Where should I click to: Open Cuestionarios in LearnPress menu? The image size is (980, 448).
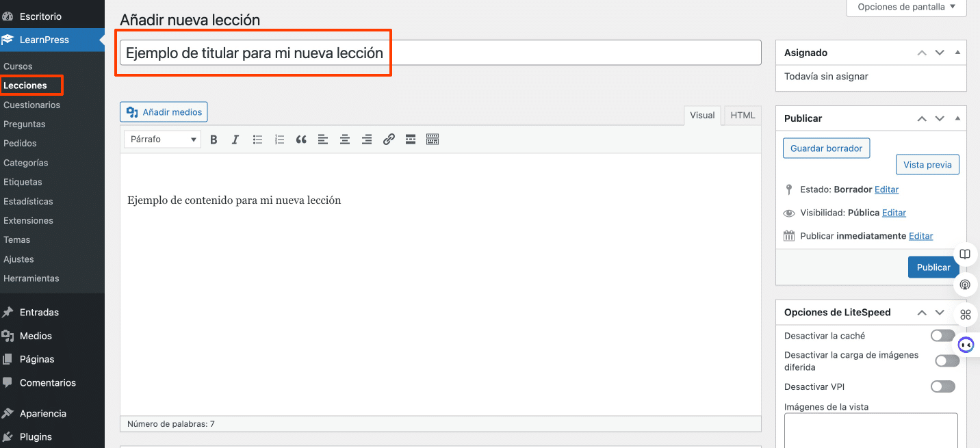pyautogui.click(x=32, y=105)
